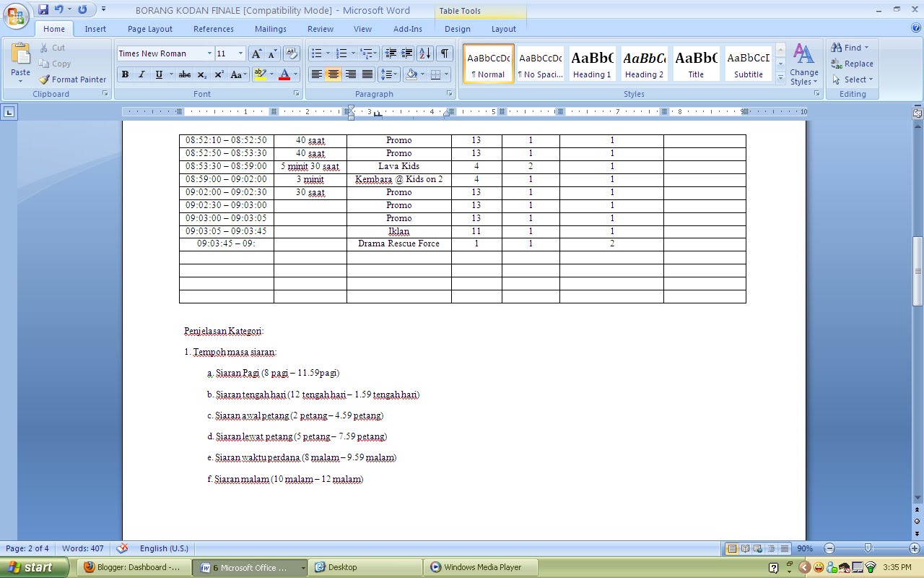This screenshot has height=578, width=924.
Task: Activate Format Painter
Action: pos(72,79)
